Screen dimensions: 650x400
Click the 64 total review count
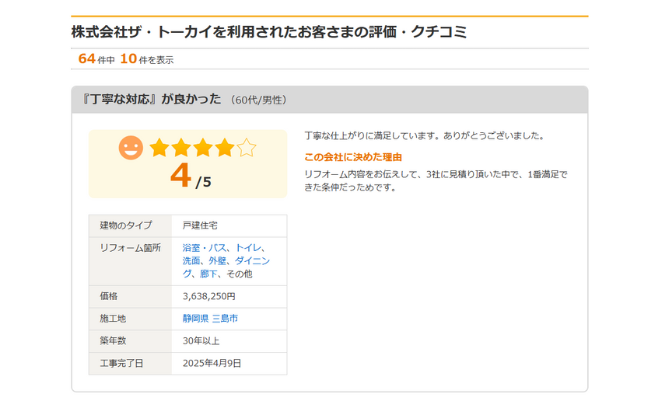point(87,59)
